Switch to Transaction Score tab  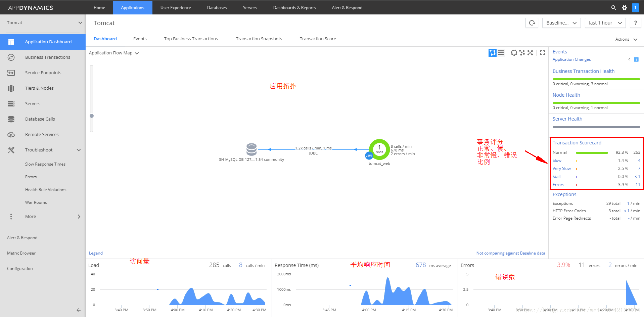[318, 39]
